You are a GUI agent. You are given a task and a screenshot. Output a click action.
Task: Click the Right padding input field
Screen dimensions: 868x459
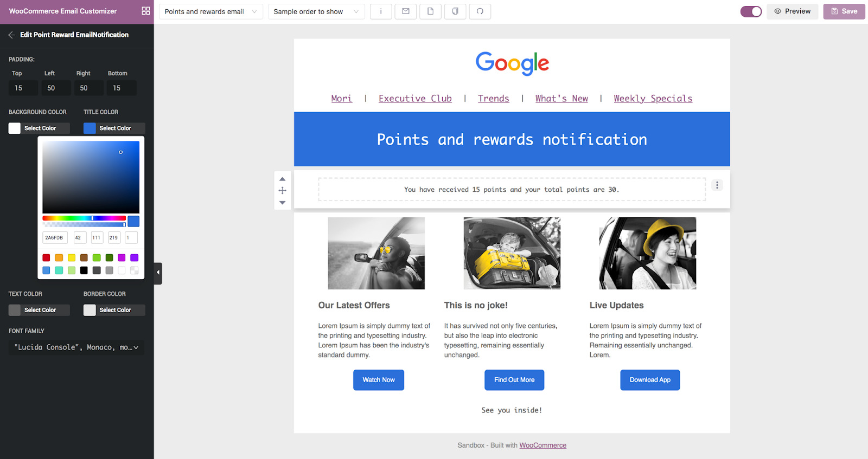point(88,88)
